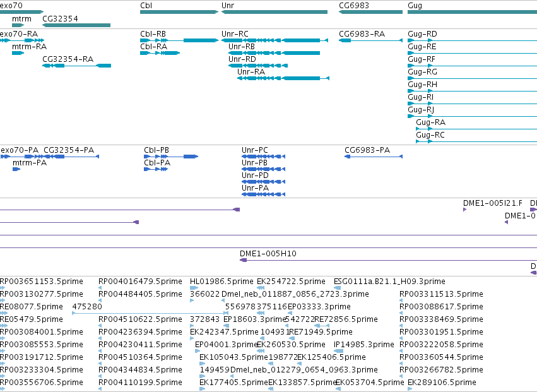
Task: Click transcript Unr-RC label
Action: click(235, 34)
